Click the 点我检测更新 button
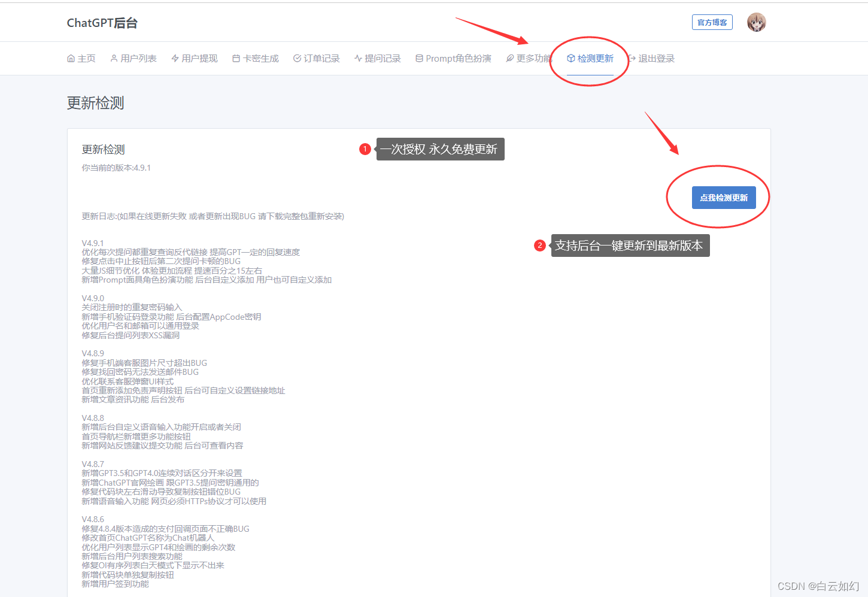The height and width of the screenshot is (597, 868). [x=724, y=198]
